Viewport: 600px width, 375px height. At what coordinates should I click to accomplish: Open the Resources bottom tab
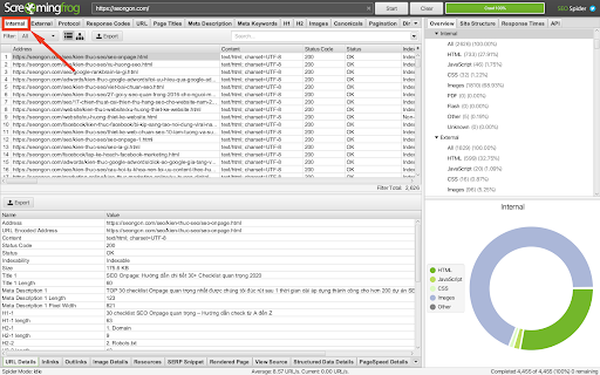pos(147,362)
